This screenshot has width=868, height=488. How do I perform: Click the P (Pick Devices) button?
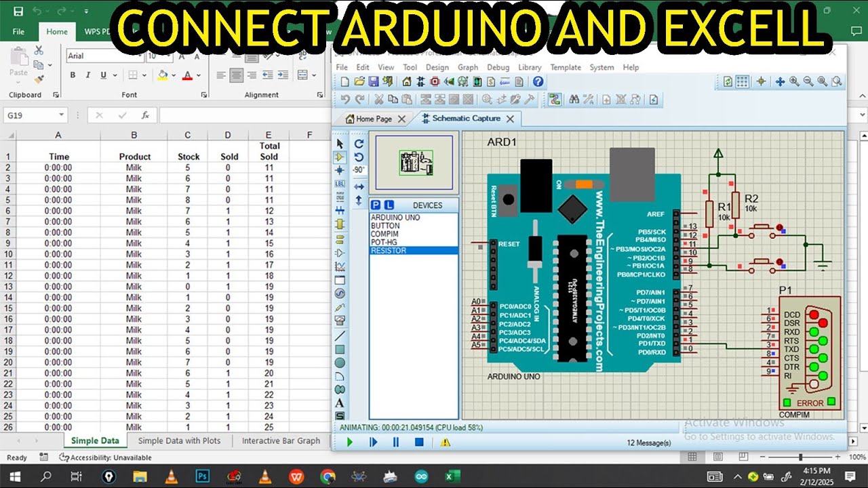point(375,205)
